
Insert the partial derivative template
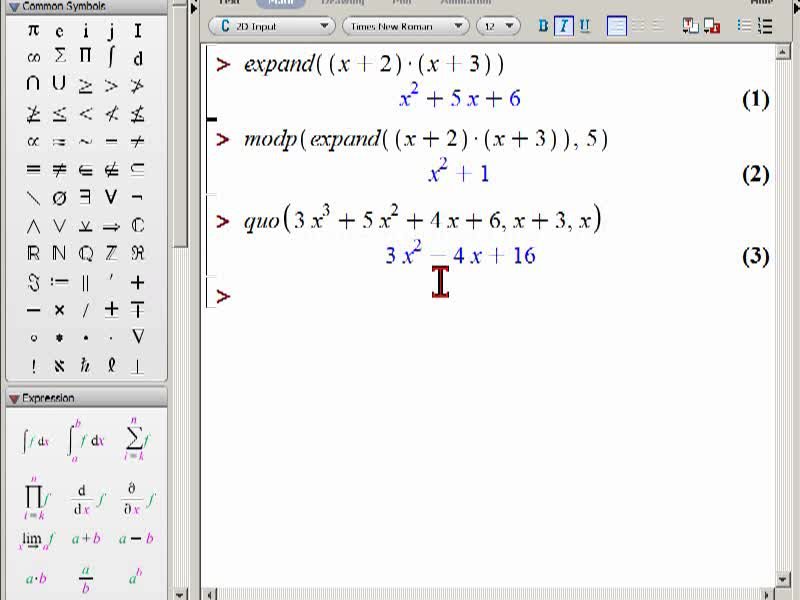point(137,498)
